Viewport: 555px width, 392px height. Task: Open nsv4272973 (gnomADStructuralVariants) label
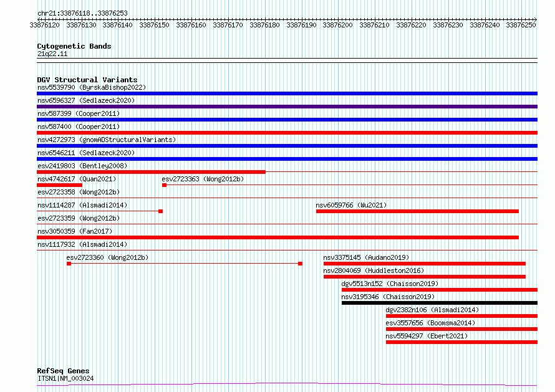click(107, 140)
